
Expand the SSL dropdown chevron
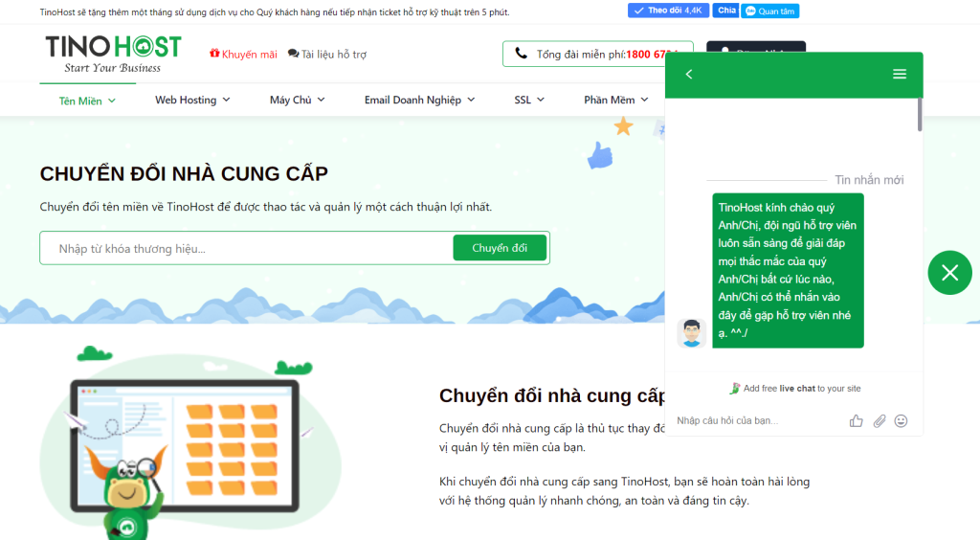pyautogui.click(x=541, y=100)
